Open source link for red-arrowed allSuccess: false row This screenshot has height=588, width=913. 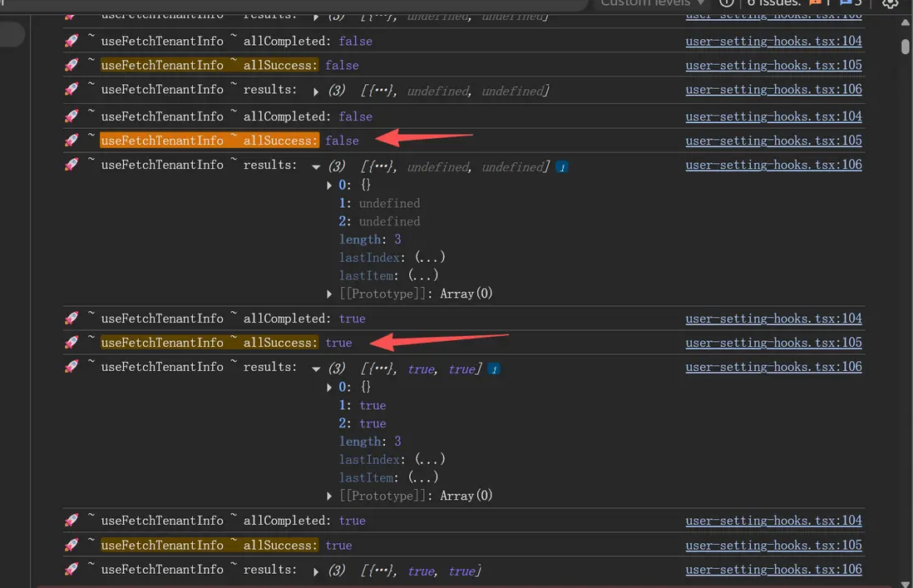(x=773, y=141)
